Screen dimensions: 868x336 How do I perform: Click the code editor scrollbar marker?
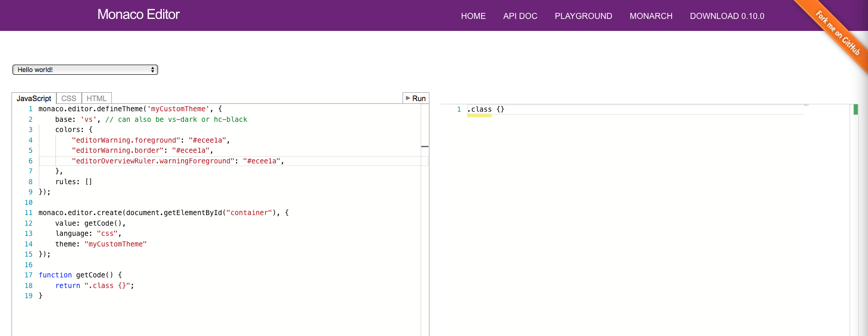[x=425, y=146]
